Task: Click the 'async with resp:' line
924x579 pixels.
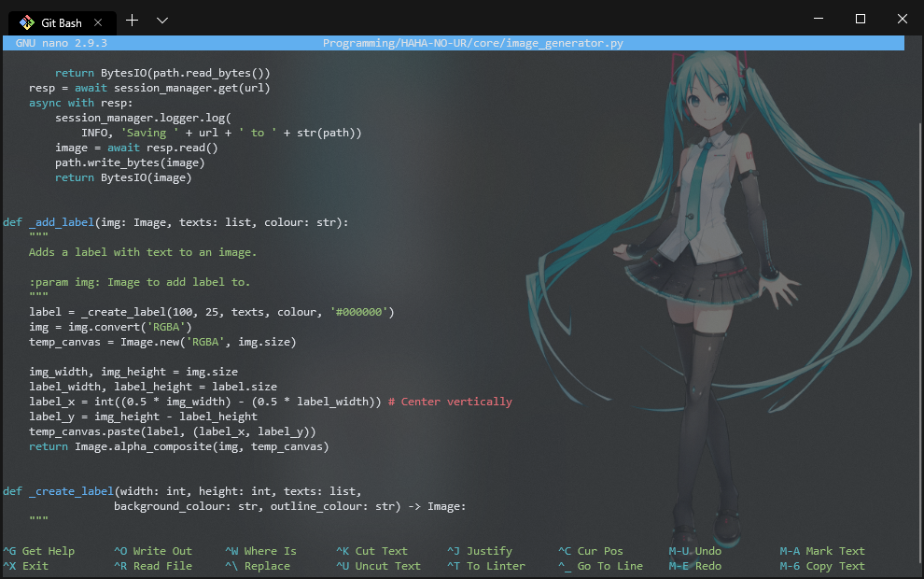Action: click(x=80, y=103)
